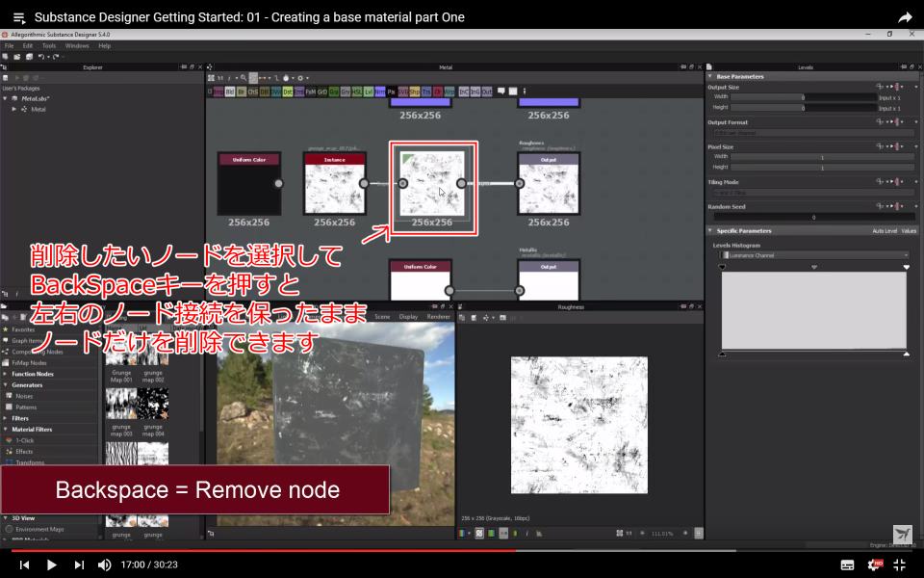
Task: Click the Values button in Specific Parameters
Action: pos(909,230)
